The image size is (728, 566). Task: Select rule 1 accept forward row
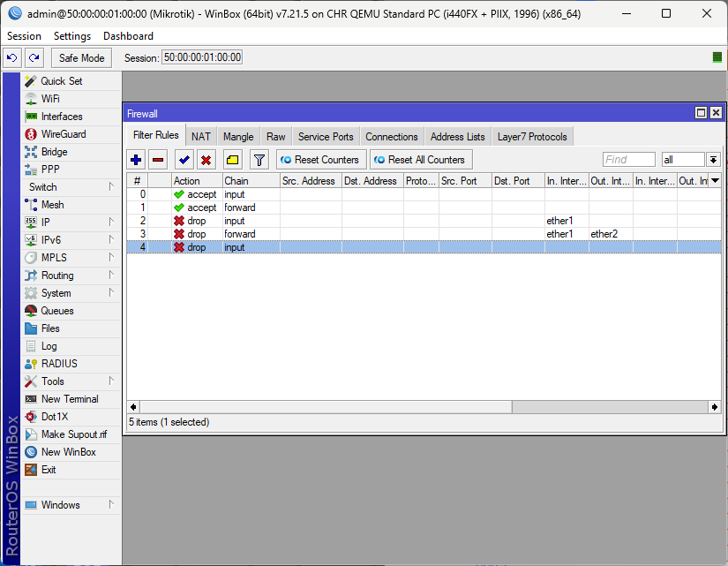coord(424,208)
